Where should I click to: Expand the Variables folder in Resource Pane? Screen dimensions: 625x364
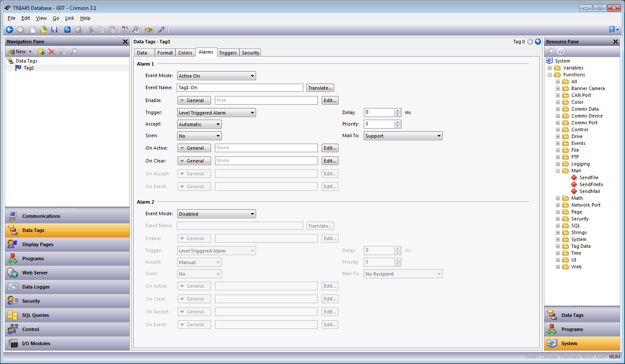click(x=550, y=68)
